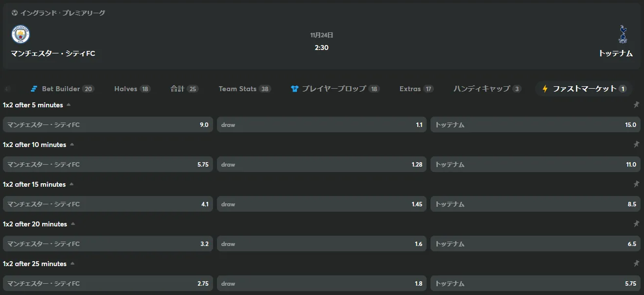644x295 pixels.
Task: Collapse the 1x2 after 25 minutes section
Action: [x=72, y=264]
